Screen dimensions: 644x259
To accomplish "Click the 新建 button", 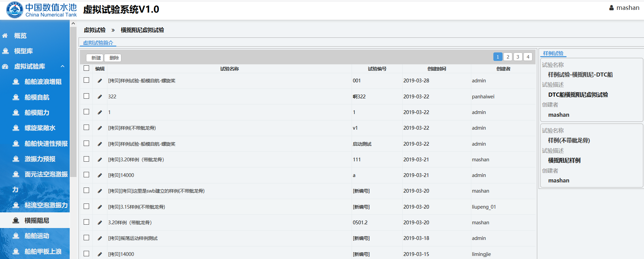I will 96,58.
